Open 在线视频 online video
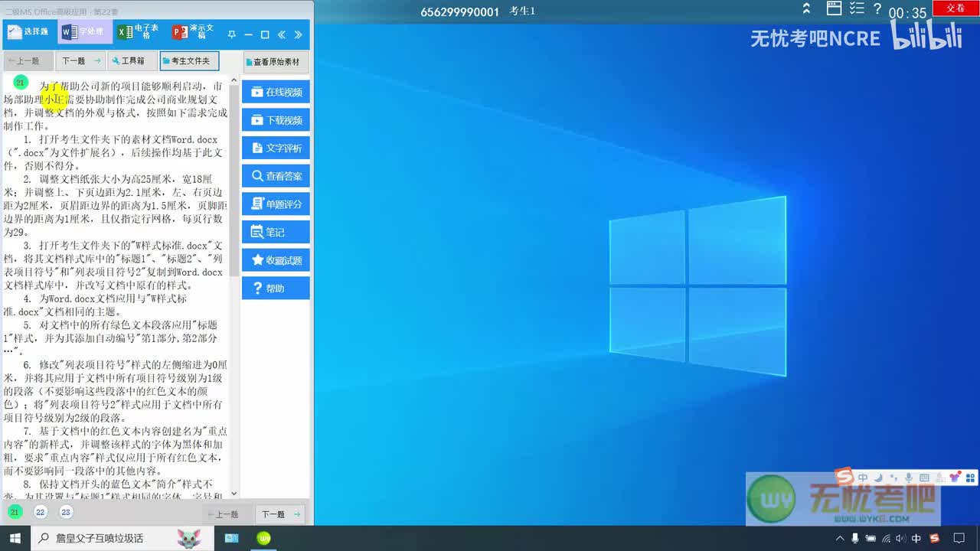 (276, 92)
